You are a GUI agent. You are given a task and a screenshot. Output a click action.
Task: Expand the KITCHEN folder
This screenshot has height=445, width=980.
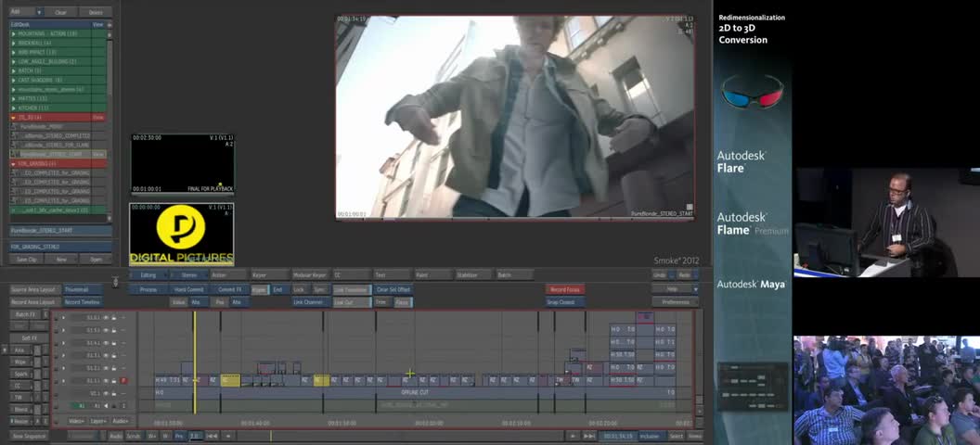point(14,108)
